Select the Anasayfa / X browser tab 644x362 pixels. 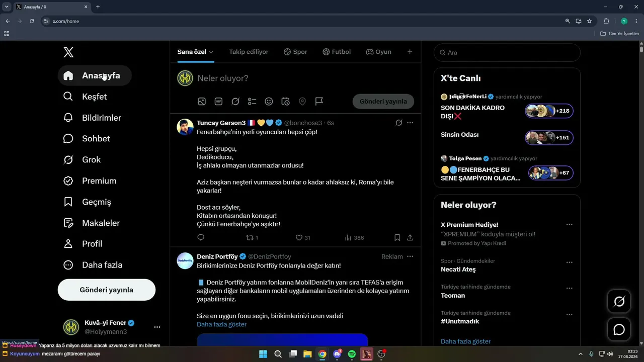tap(52, 7)
